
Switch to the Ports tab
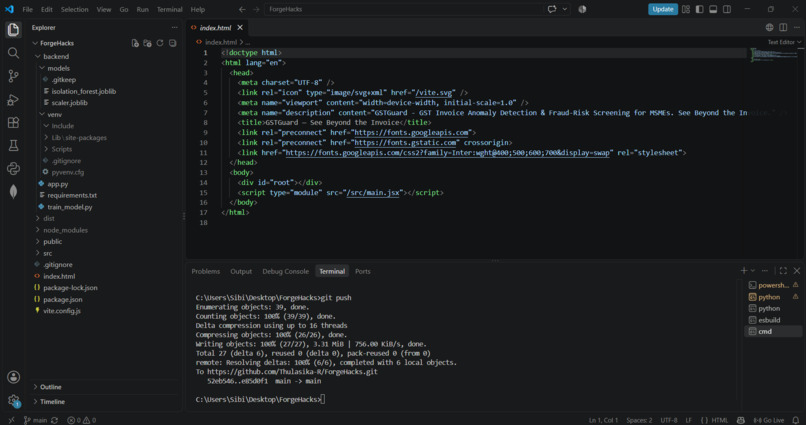point(362,271)
